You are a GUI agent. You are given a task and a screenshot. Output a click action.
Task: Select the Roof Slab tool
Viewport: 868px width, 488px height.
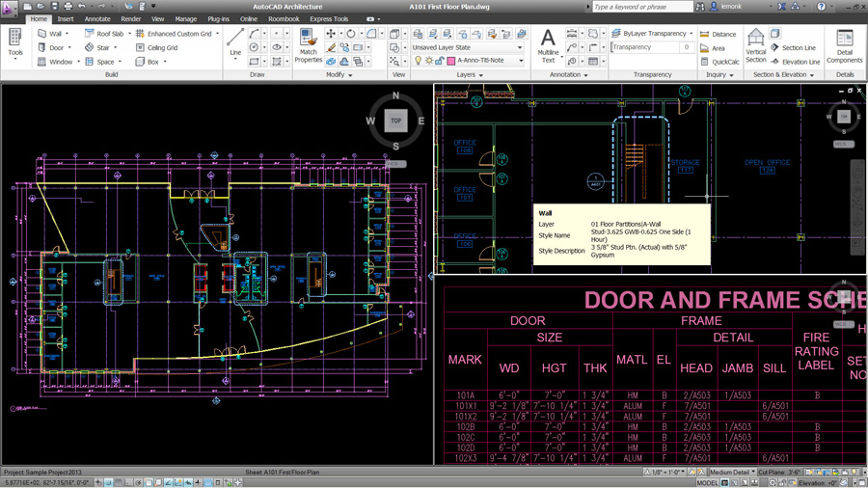click(x=104, y=34)
